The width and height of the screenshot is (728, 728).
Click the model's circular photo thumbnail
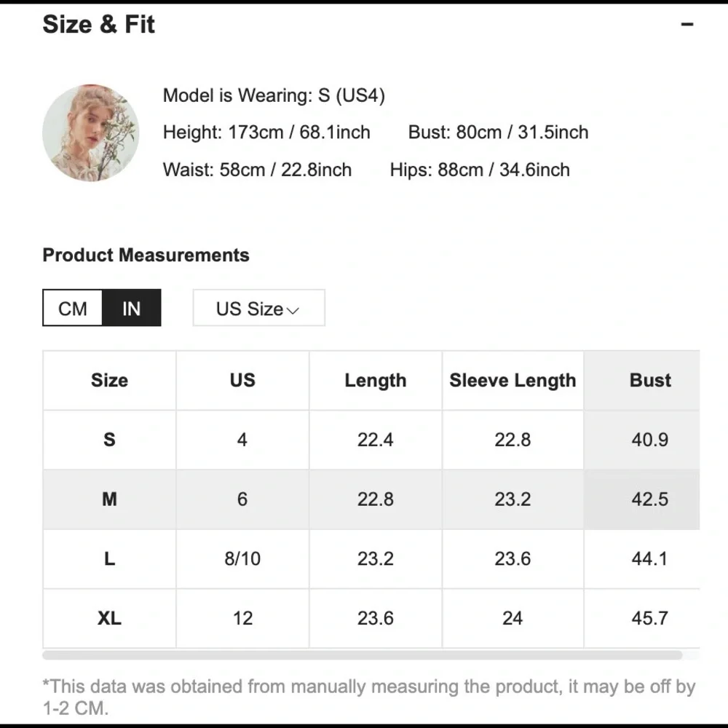coord(91,133)
